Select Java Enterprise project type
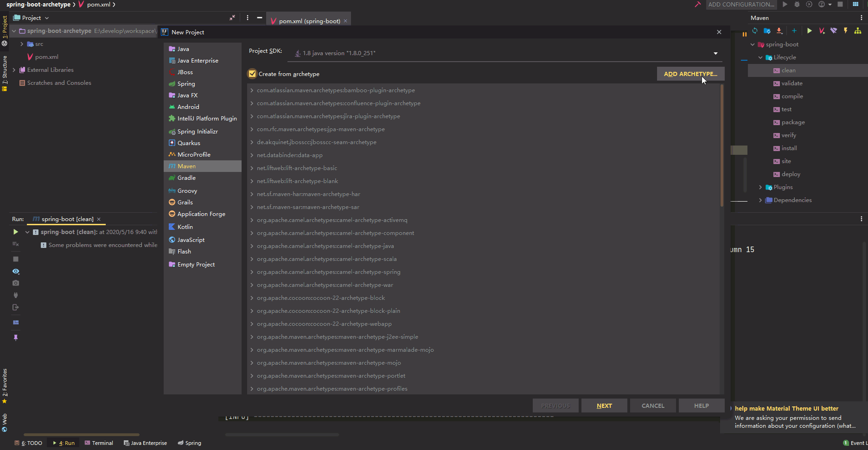Image resolution: width=868 pixels, height=450 pixels. (203, 61)
